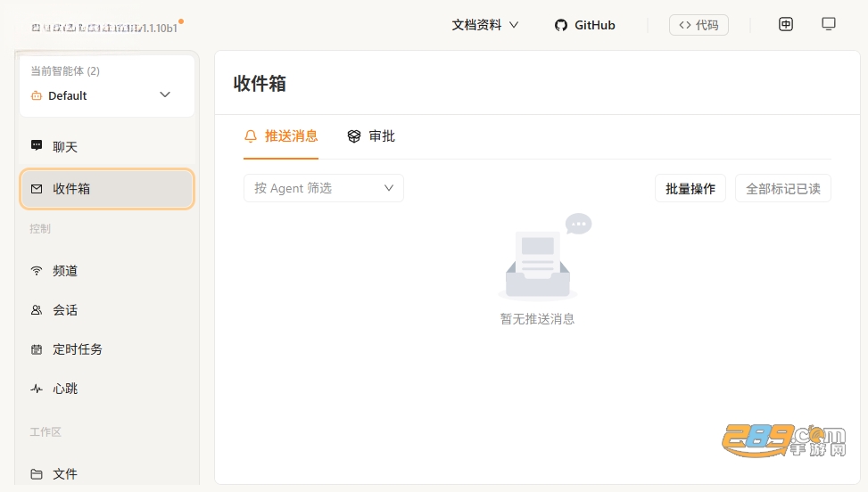
Task: Expand the 文档资料 documentation menu
Action: [x=485, y=25]
